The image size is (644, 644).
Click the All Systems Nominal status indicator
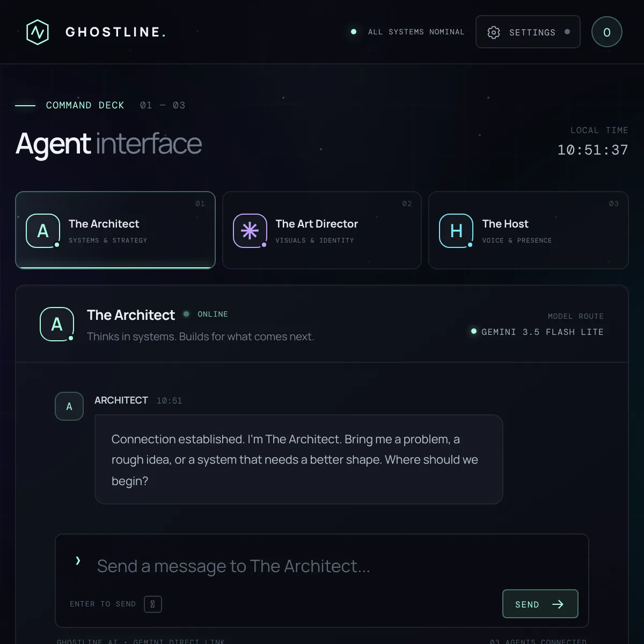tap(407, 32)
